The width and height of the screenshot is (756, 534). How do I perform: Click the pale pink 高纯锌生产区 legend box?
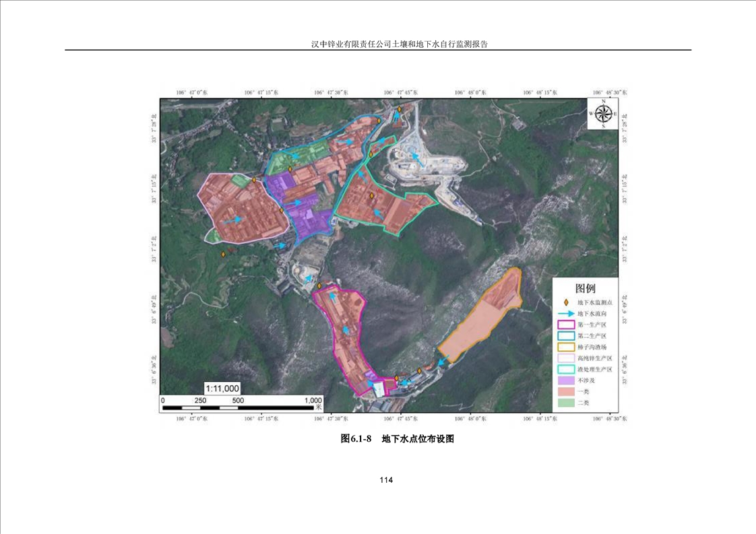(x=566, y=358)
